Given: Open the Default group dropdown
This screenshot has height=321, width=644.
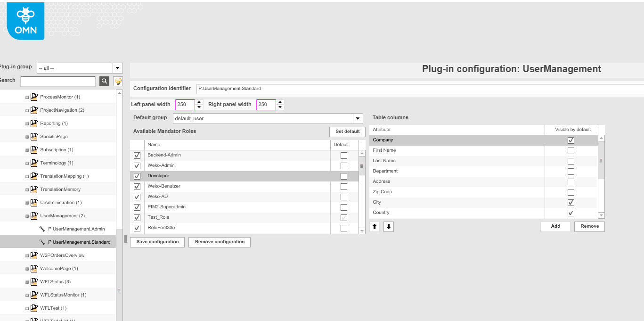Looking at the screenshot, I should tap(358, 118).
